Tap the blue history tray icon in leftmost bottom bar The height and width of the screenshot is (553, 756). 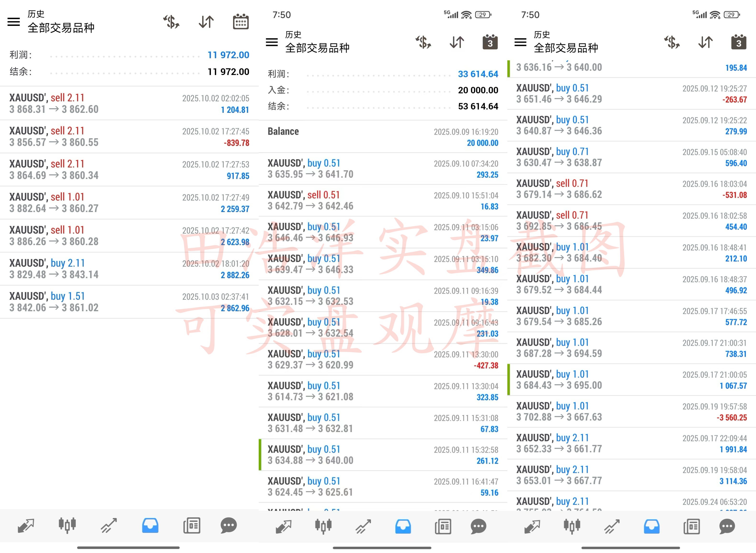point(150,525)
